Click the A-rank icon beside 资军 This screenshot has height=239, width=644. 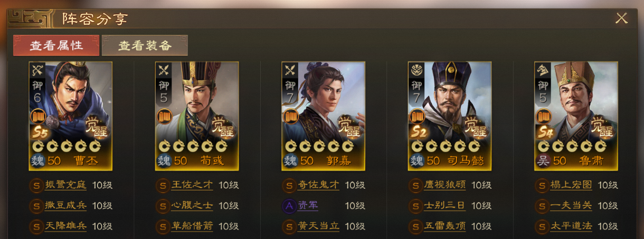[x=289, y=206]
